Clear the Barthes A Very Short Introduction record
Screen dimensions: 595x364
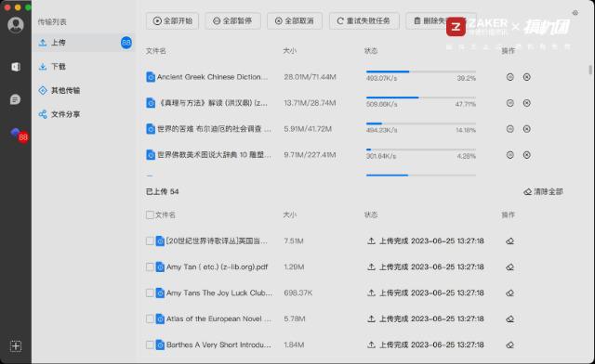(510, 344)
